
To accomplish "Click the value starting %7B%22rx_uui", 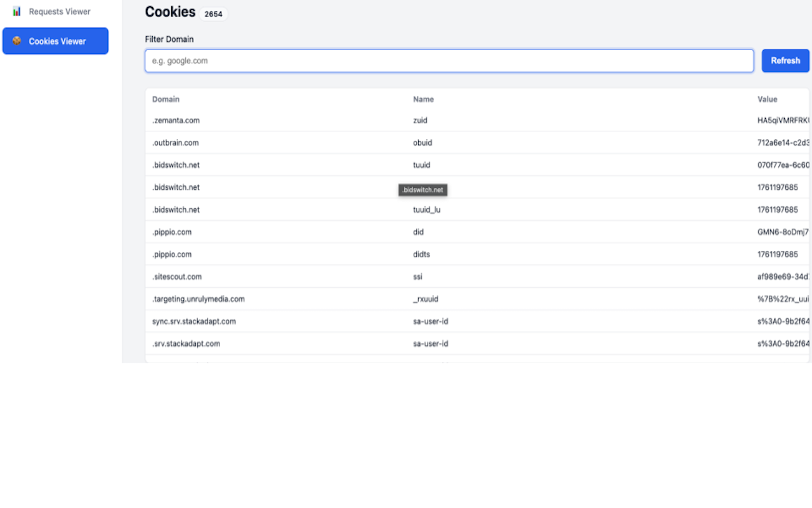I will [783, 299].
